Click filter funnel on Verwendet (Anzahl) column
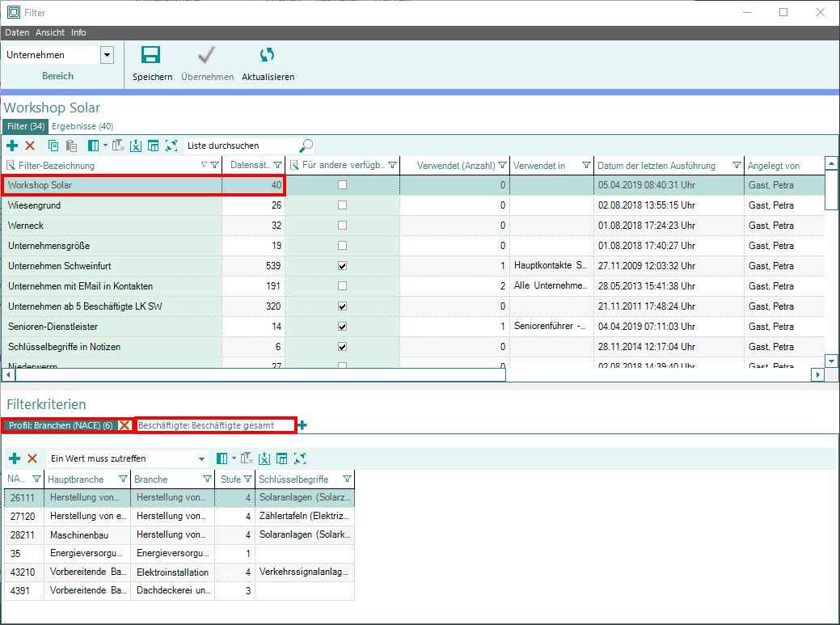 point(502,166)
